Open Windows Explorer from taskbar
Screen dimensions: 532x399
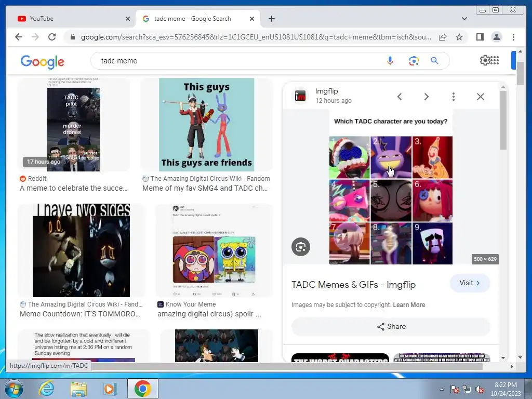point(78,389)
